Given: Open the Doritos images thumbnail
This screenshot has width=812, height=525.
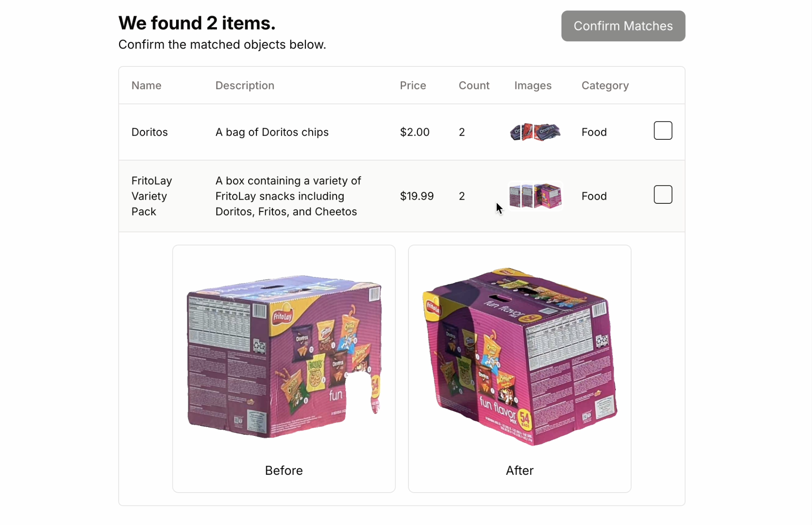Looking at the screenshot, I should pyautogui.click(x=535, y=132).
